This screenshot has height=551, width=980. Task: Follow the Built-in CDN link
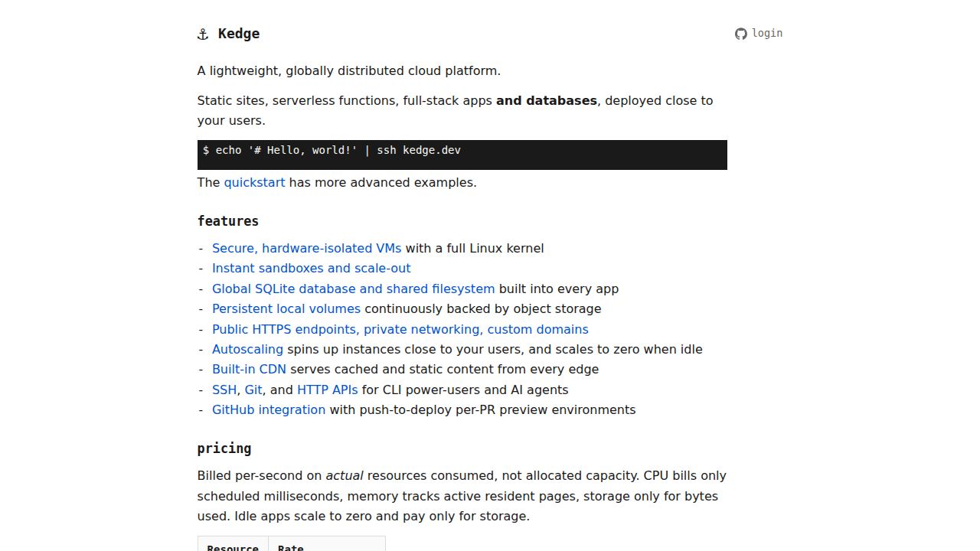click(249, 369)
